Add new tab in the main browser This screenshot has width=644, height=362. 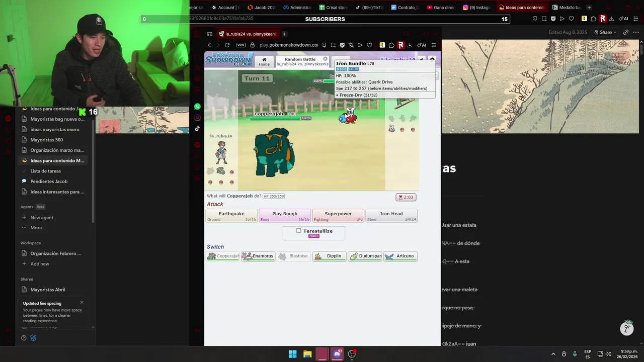click(x=589, y=8)
